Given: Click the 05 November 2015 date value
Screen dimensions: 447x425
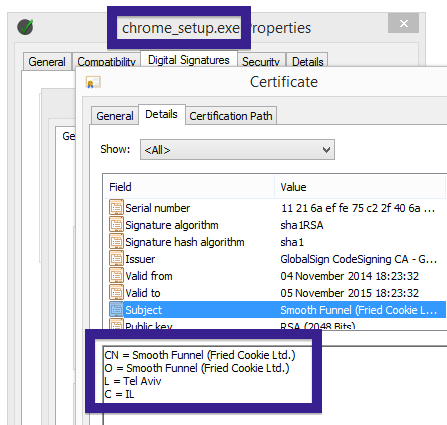Looking at the screenshot, I should [x=349, y=293].
